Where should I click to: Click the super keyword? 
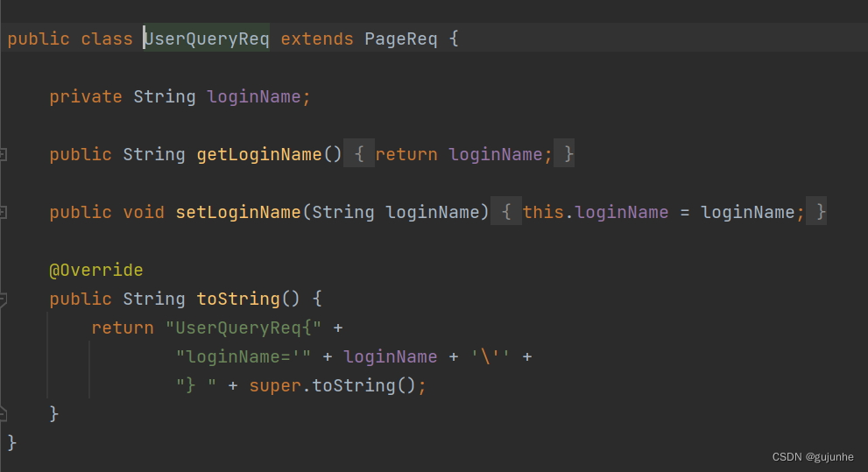[274, 385]
